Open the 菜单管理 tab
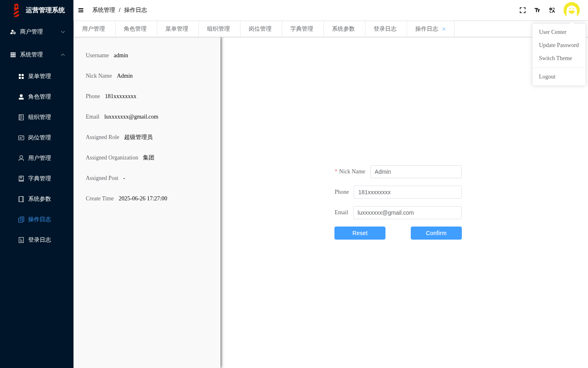The width and height of the screenshot is (588, 368). point(177,29)
